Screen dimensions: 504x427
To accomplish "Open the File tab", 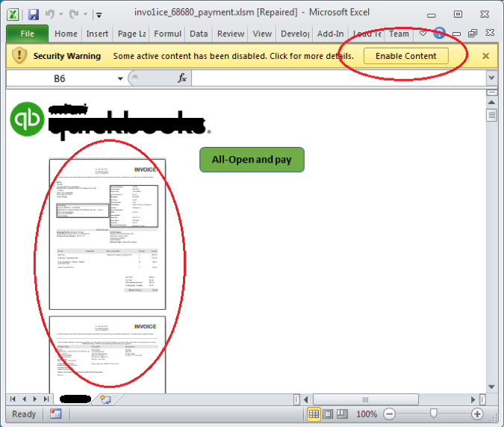I will point(27,34).
